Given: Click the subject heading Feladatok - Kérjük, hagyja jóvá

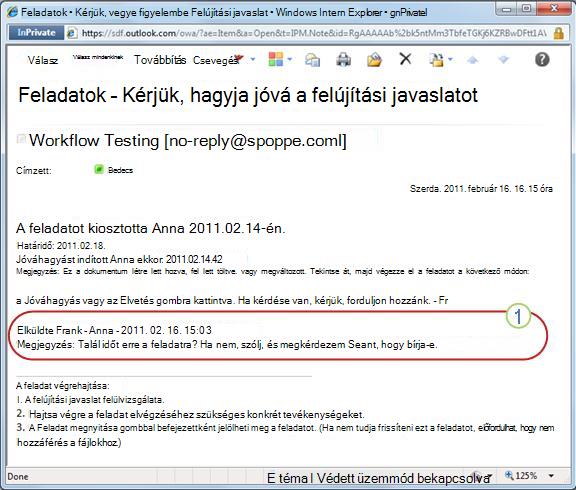Looking at the screenshot, I should tap(248, 96).
